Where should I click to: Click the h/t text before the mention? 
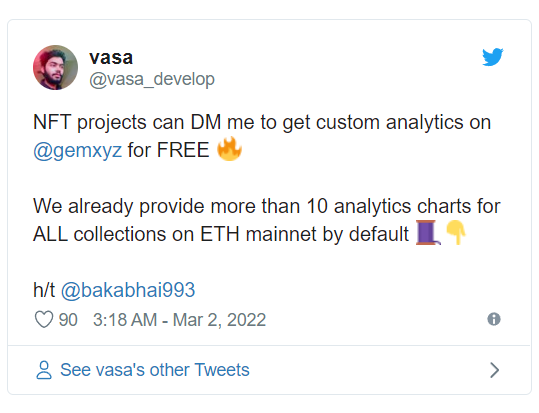[44, 290]
